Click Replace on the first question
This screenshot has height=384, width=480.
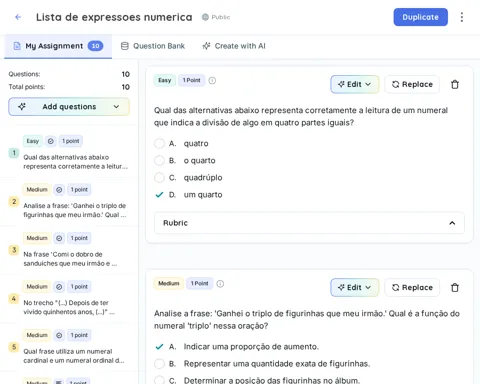click(x=412, y=84)
